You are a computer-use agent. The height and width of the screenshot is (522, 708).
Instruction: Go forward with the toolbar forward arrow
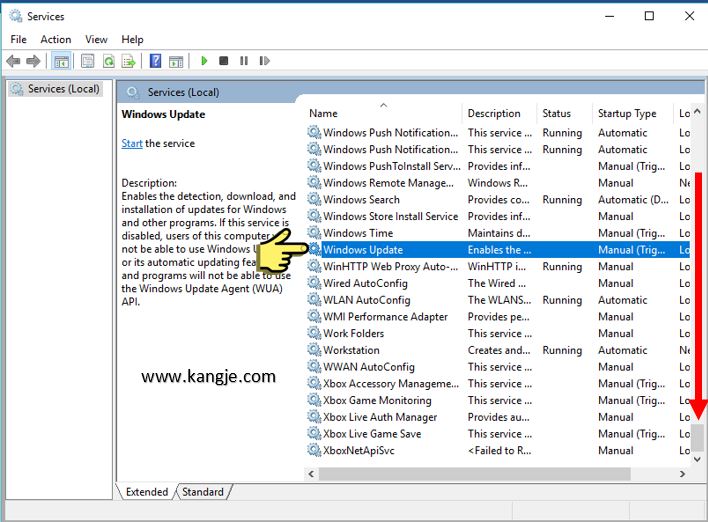33,61
